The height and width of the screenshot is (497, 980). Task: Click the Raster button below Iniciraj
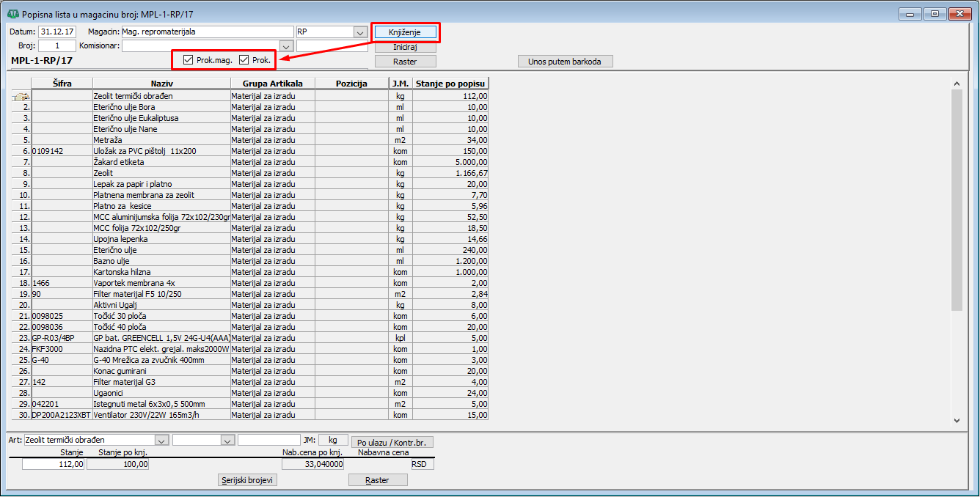point(405,62)
